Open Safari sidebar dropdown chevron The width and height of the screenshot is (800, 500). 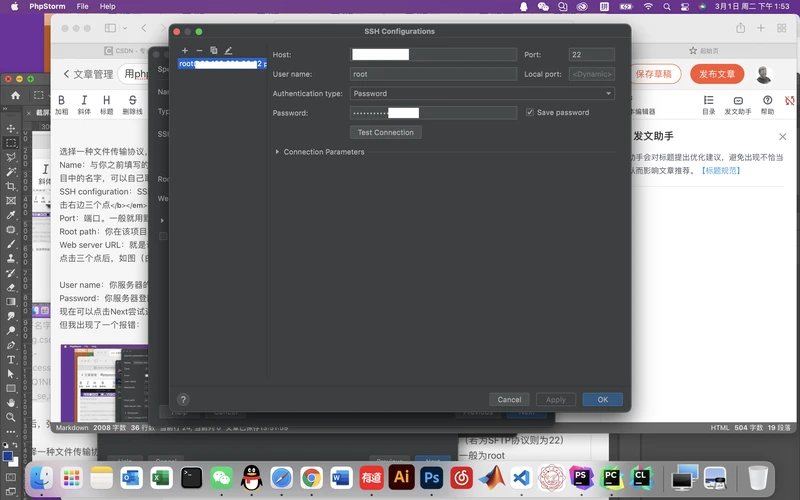125,28
